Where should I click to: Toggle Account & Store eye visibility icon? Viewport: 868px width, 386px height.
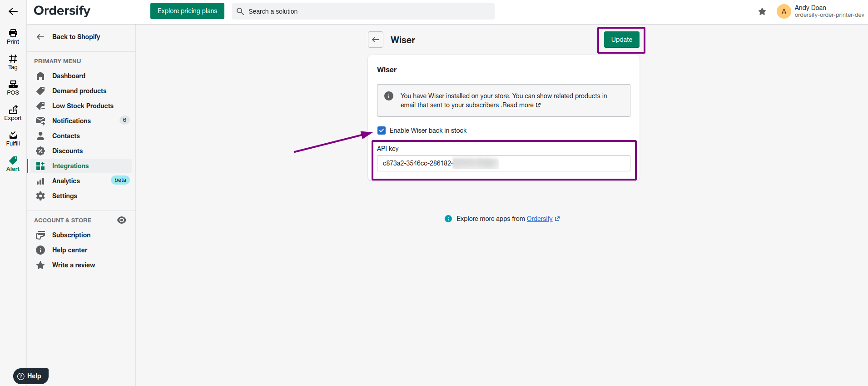(122, 220)
